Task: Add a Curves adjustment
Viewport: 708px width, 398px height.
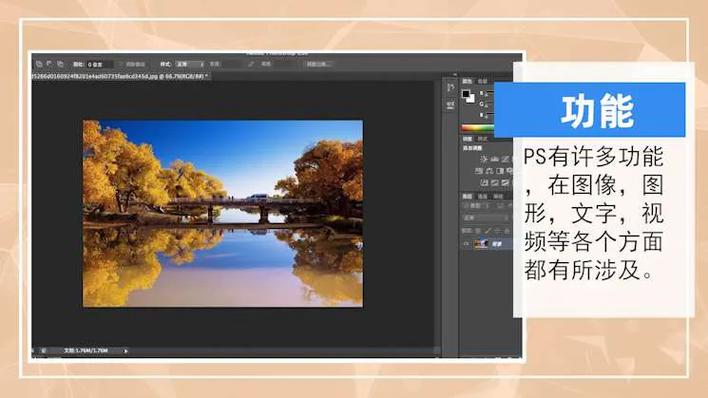Action: 505,159
